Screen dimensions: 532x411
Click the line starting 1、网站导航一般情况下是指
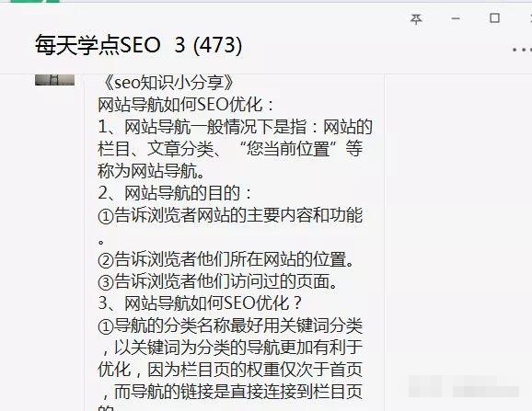click(x=235, y=127)
